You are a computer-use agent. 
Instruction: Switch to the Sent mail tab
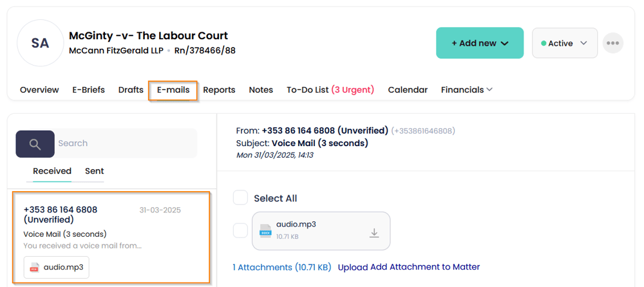94,171
